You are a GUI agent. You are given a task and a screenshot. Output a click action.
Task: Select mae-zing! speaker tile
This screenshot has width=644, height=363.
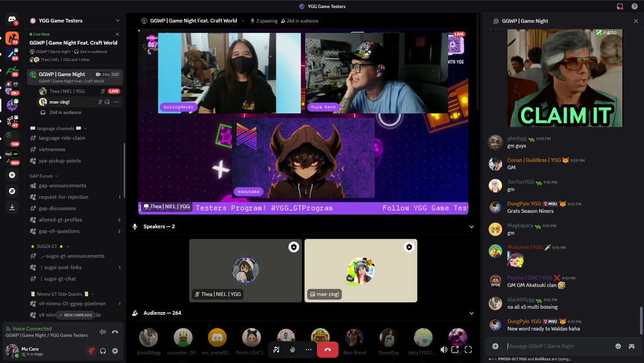[361, 271]
